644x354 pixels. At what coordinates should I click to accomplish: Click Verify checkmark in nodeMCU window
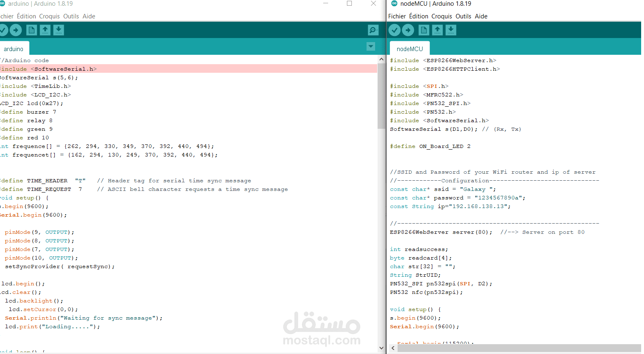pos(394,30)
